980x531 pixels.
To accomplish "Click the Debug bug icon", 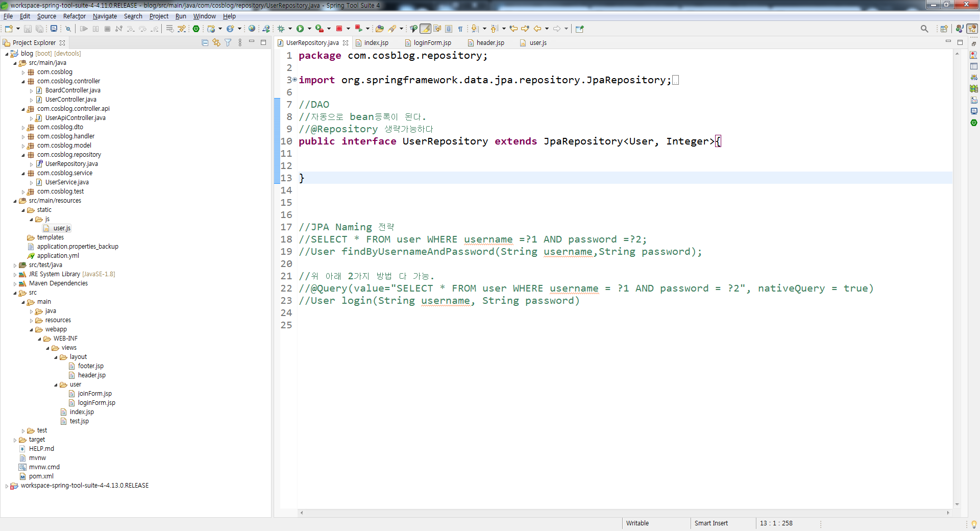I will (x=281, y=29).
